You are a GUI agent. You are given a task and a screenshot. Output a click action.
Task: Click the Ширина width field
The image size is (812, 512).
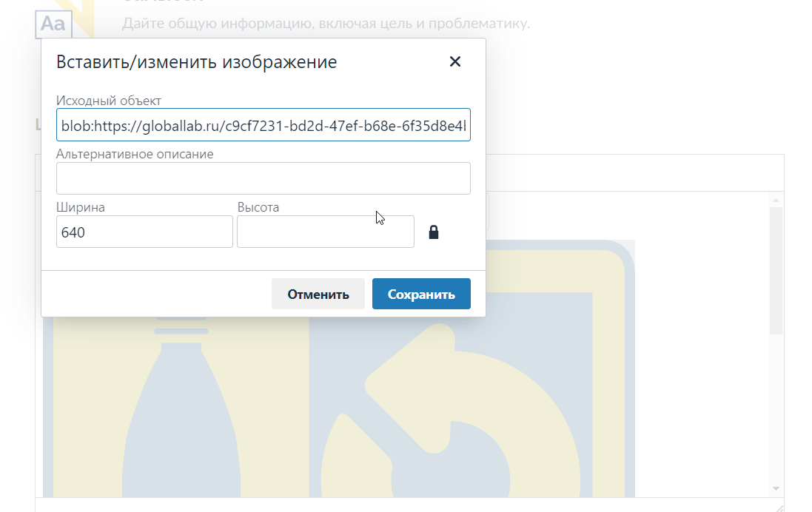pyautogui.click(x=144, y=232)
